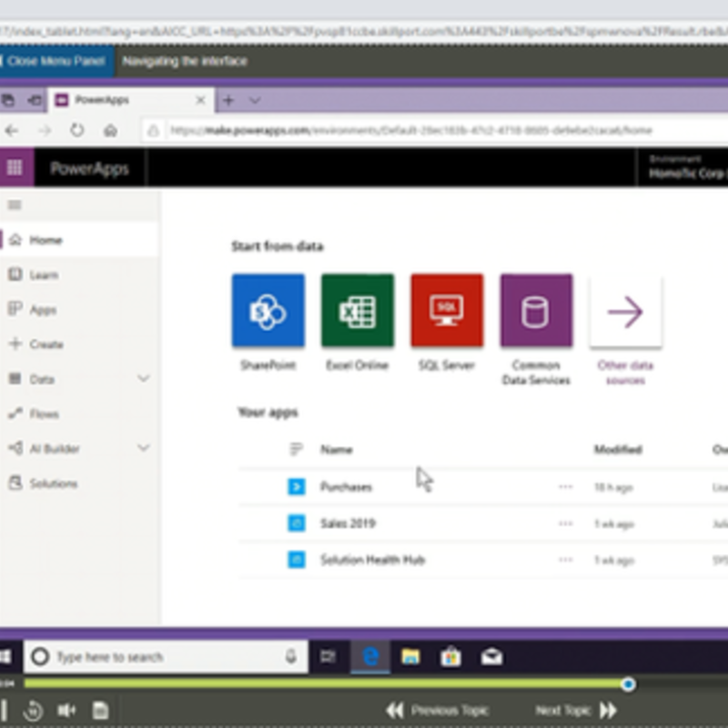Sort apps by Name column header

tap(337, 450)
